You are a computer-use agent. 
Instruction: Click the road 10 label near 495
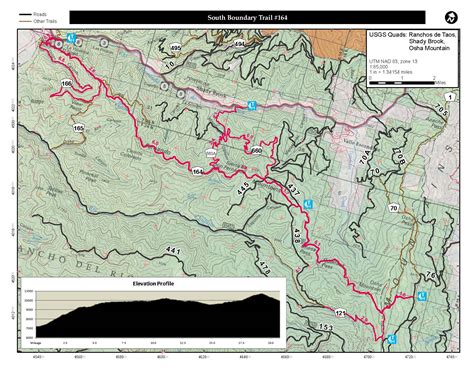[170, 66]
